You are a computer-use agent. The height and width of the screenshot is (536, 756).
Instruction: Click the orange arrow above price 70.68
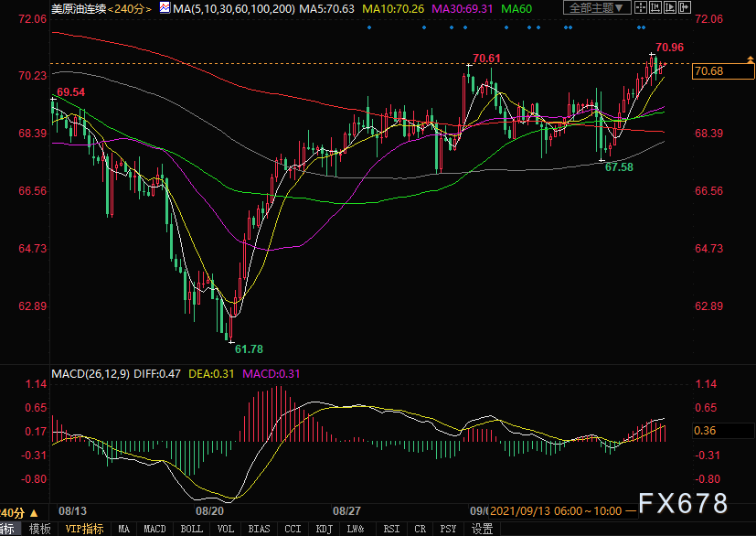point(750,59)
